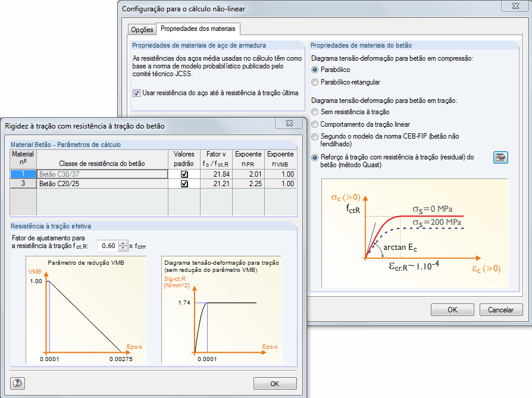Viewport: 532px width, 398px height.
Task: Enable Comportamento da tração linear
Action: click(315, 124)
